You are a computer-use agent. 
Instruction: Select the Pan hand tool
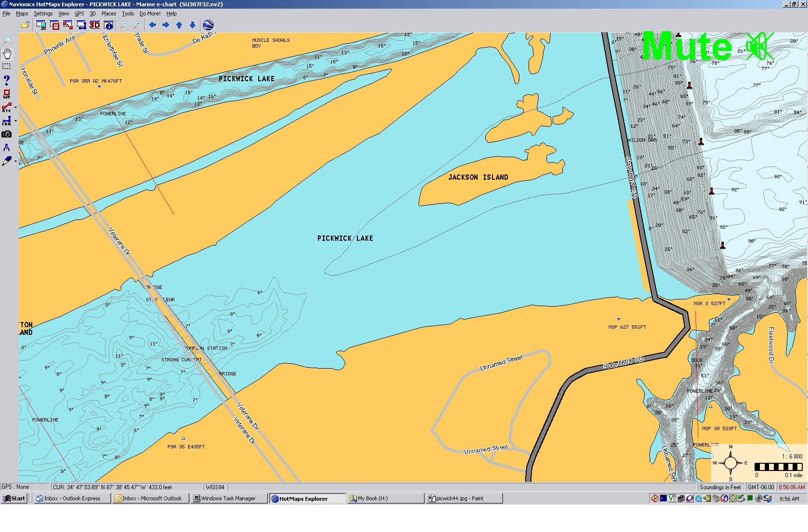(7, 53)
